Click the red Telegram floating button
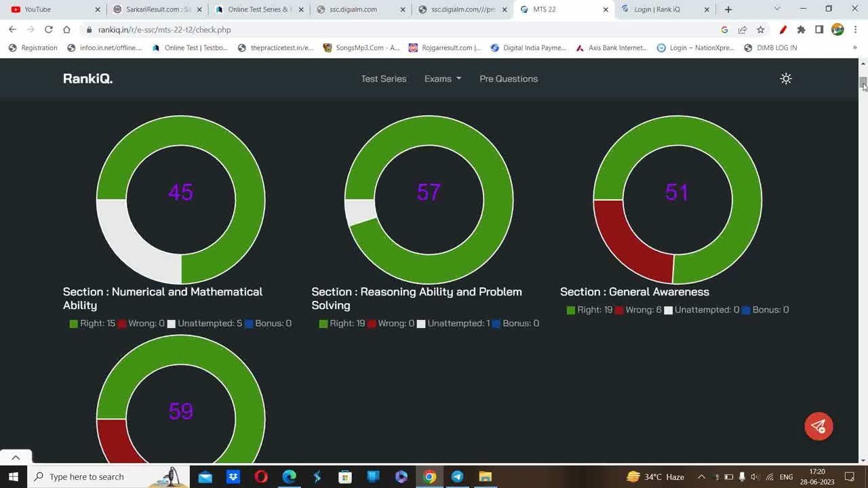Viewport: 868px width, 488px height. tap(818, 426)
